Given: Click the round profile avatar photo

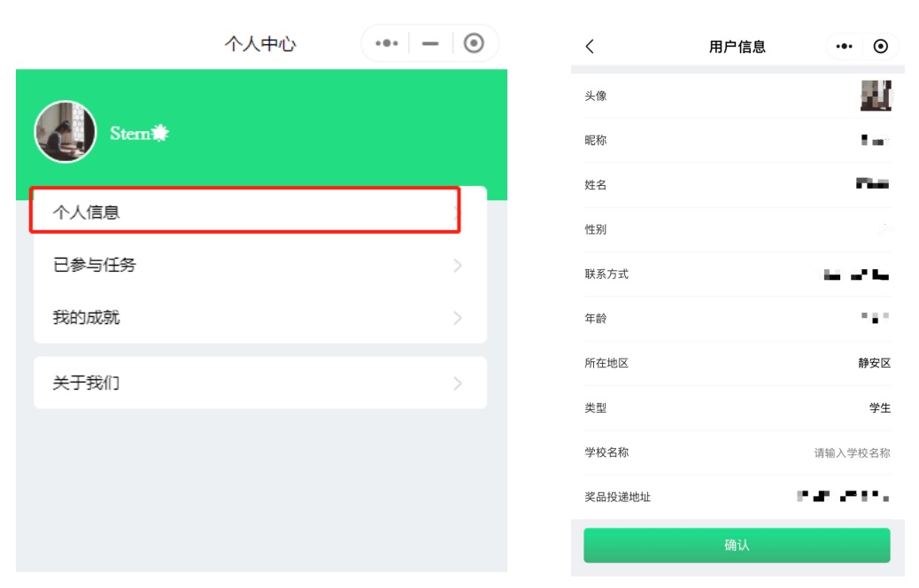Looking at the screenshot, I should pyautogui.click(x=65, y=132).
